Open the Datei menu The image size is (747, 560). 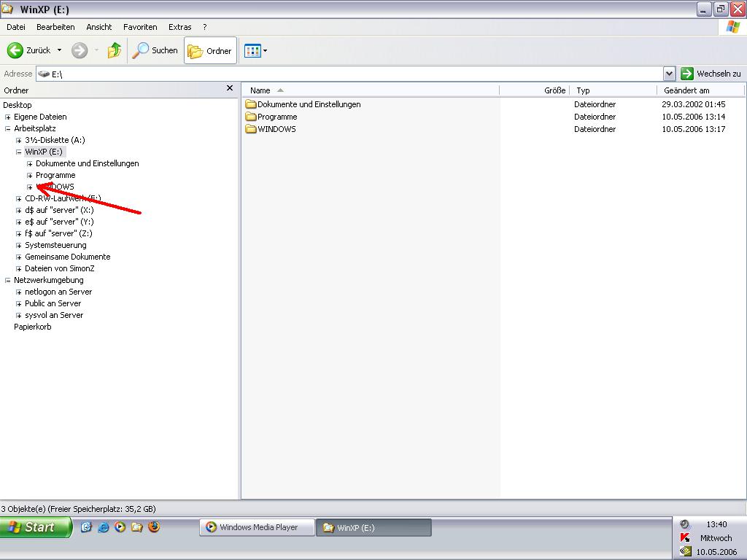(x=16, y=27)
